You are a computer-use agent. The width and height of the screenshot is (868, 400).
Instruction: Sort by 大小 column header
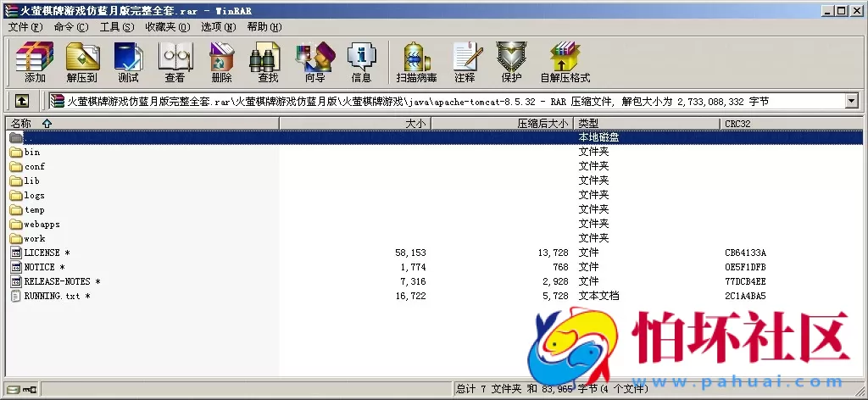pos(355,124)
